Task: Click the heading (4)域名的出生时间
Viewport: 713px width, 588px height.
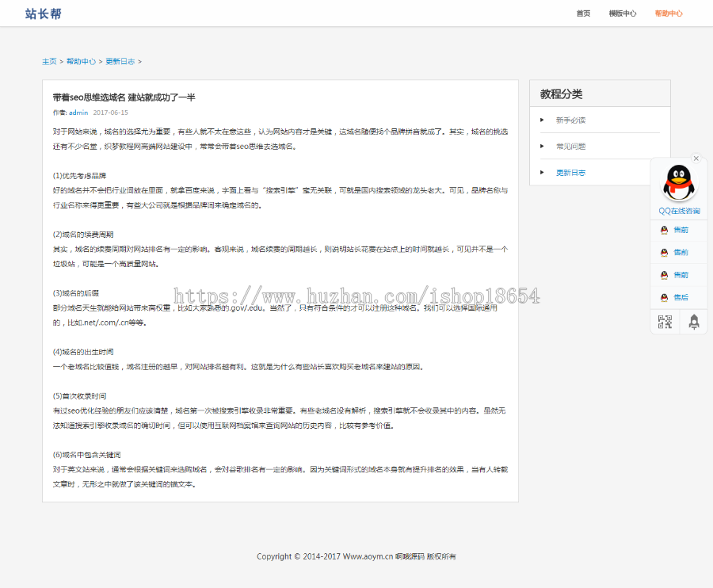Action: [x=83, y=352]
